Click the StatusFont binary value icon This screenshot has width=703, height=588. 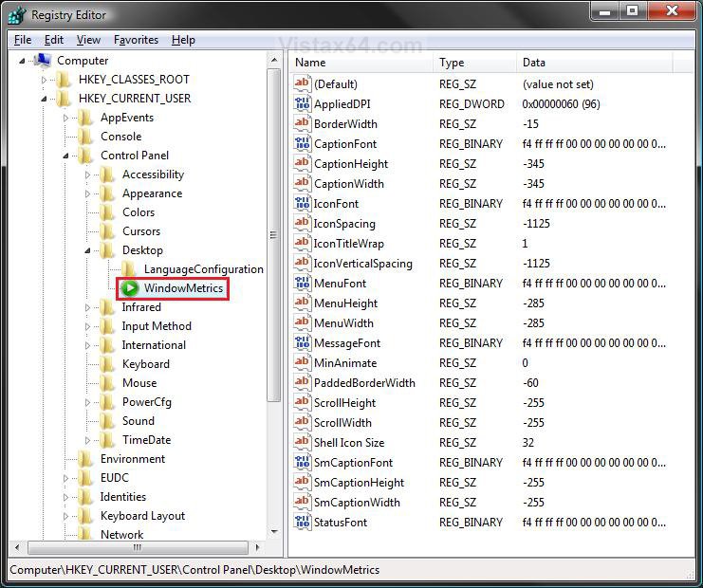[302, 522]
